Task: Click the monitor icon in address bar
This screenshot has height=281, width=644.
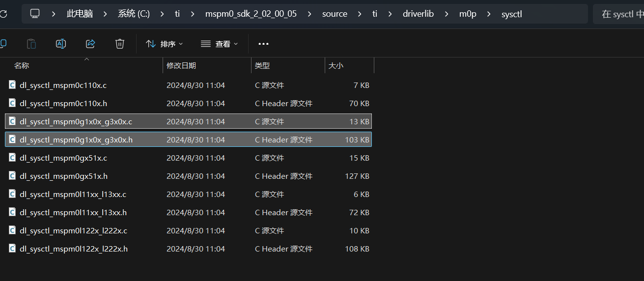Action: tap(35, 14)
